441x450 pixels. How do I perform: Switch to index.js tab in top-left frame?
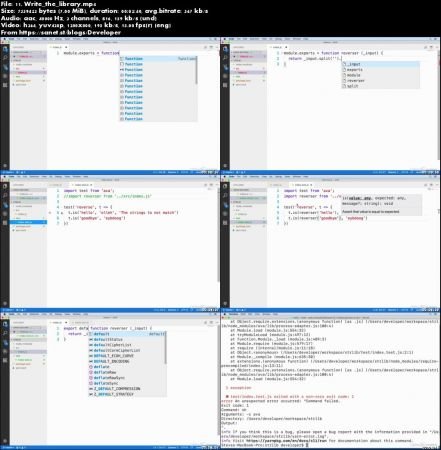(59, 47)
